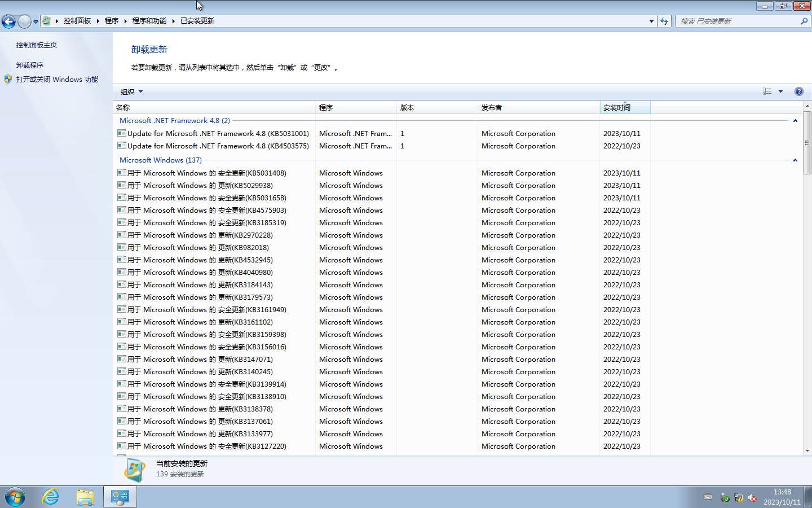Select the 安全更新(KB3139914) row
812x508 pixels.
point(382,384)
